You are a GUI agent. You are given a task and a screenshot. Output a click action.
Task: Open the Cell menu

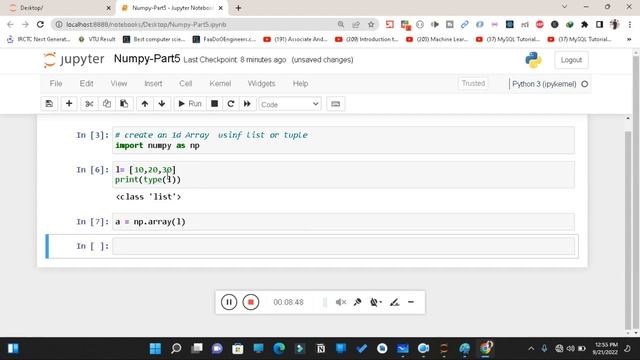click(x=185, y=83)
